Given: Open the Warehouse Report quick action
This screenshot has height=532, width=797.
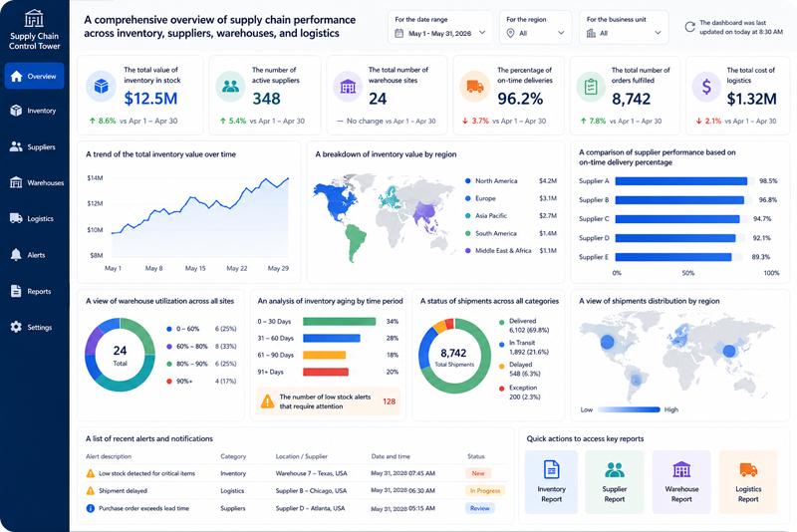Looking at the screenshot, I should point(681,482).
